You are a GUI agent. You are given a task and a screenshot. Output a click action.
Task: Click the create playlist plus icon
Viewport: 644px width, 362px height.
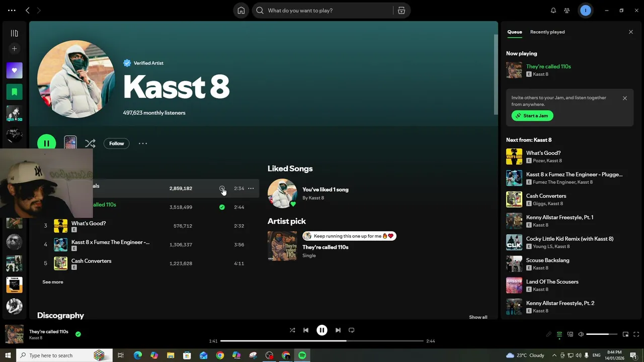(14, 49)
